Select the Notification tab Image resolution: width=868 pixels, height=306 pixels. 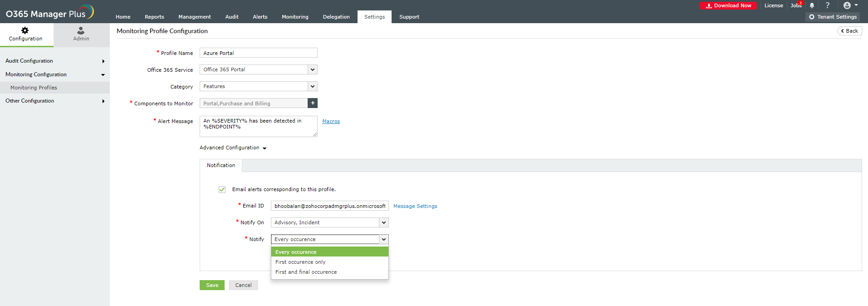[x=221, y=165]
